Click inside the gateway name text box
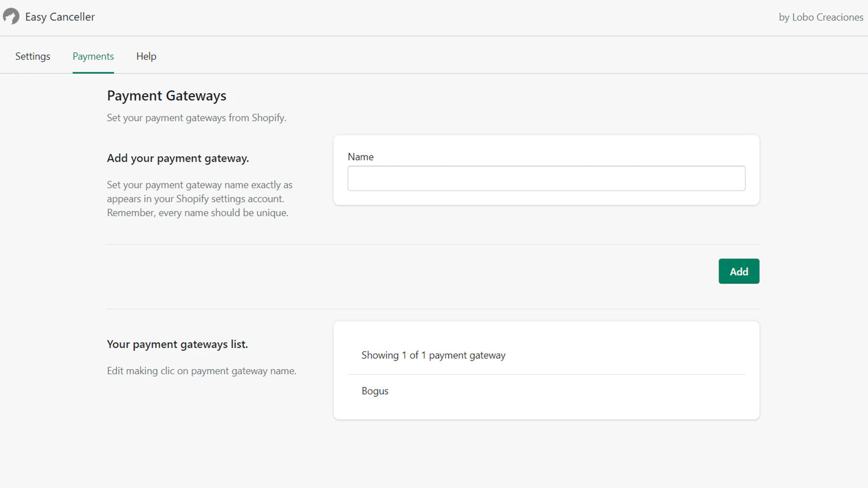This screenshot has height=488, width=868. pos(546,178)
